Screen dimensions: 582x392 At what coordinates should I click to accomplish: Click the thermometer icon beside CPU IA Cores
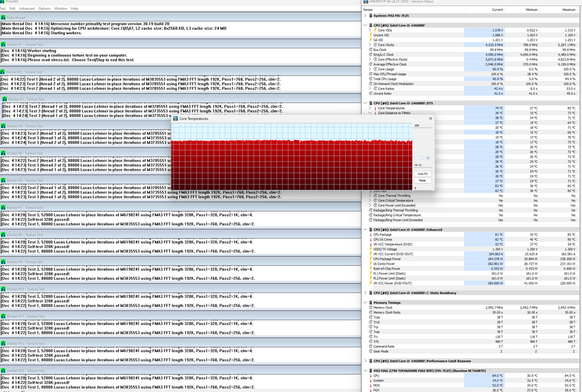coord(370,239)
